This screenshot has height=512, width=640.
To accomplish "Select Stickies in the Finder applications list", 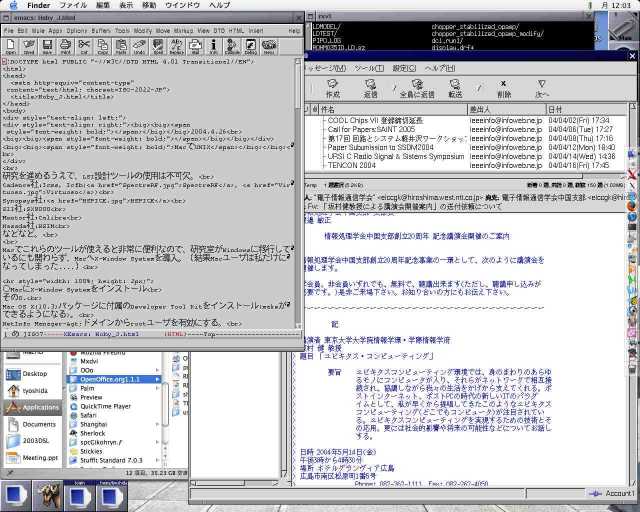I will tap(91, 451).
